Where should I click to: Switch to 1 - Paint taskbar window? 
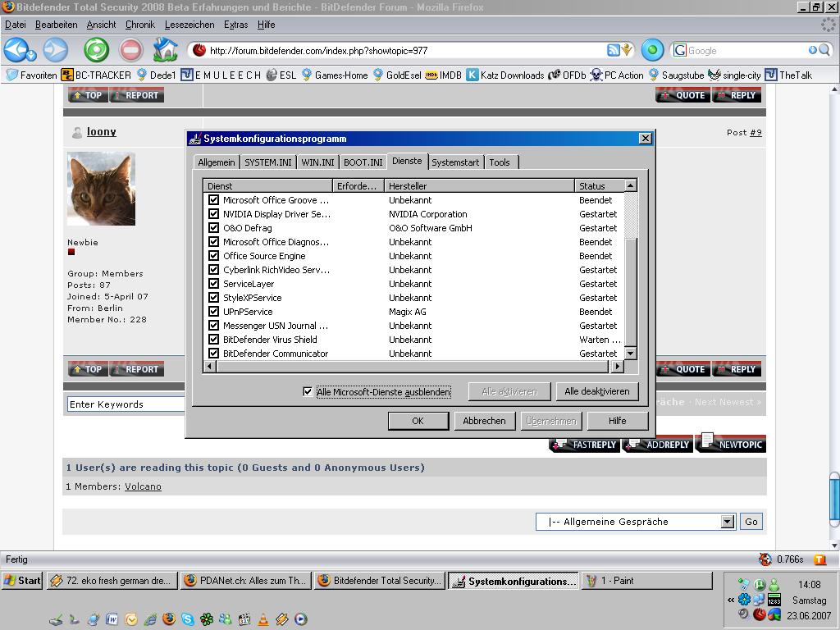point(648,581)
